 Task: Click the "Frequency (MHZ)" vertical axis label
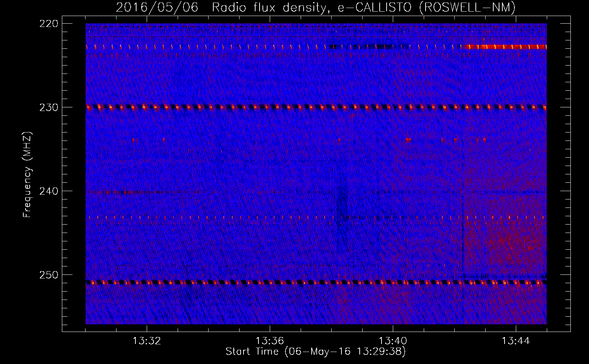tap(27, 174)
